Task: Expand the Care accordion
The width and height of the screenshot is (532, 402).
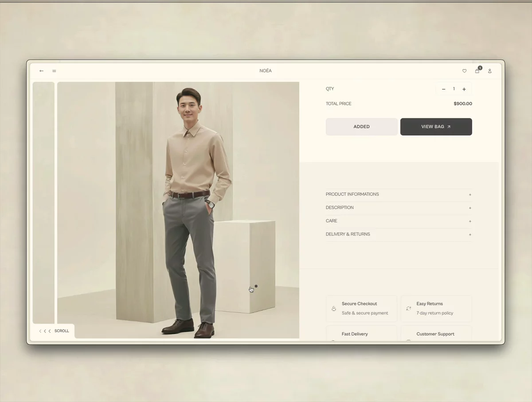Action: pyautogui.click(x=399, y=221)
